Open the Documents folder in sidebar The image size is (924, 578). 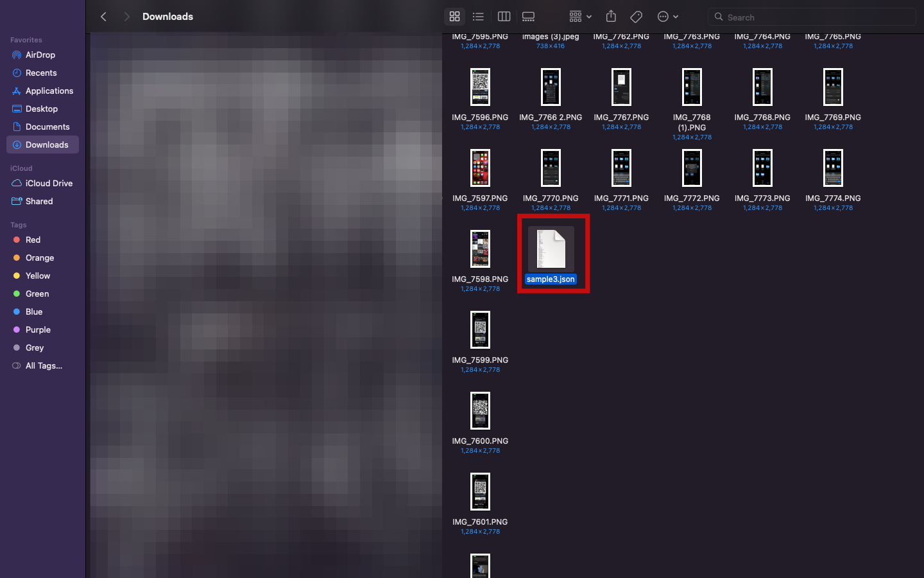pos(47,127)
